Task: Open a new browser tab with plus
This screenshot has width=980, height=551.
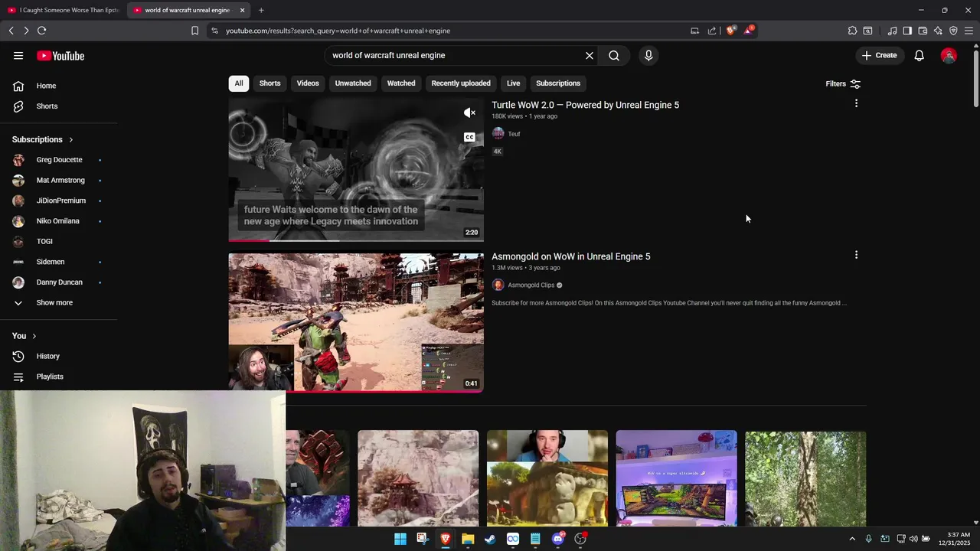Action: pyautogui.click(x=261, y=10)
